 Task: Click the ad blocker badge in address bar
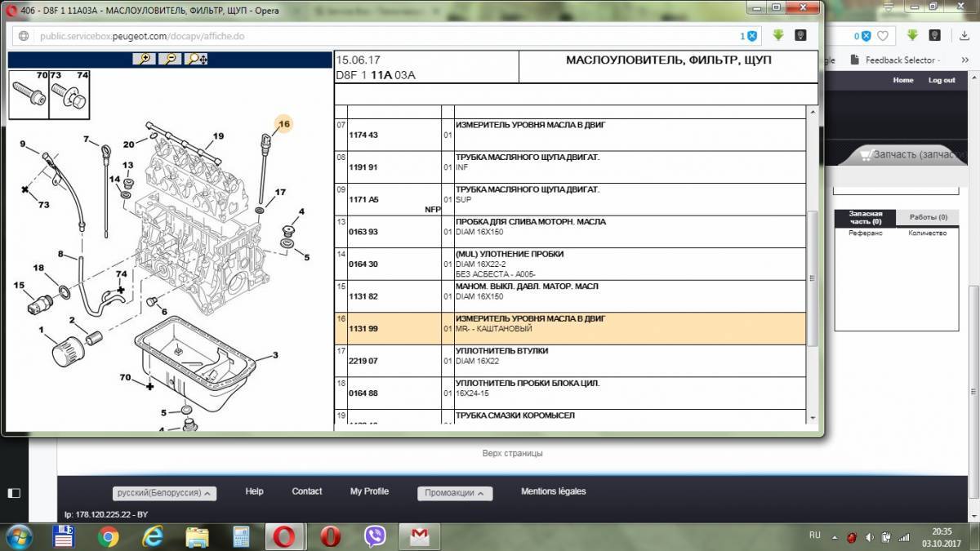pos(749,36)
